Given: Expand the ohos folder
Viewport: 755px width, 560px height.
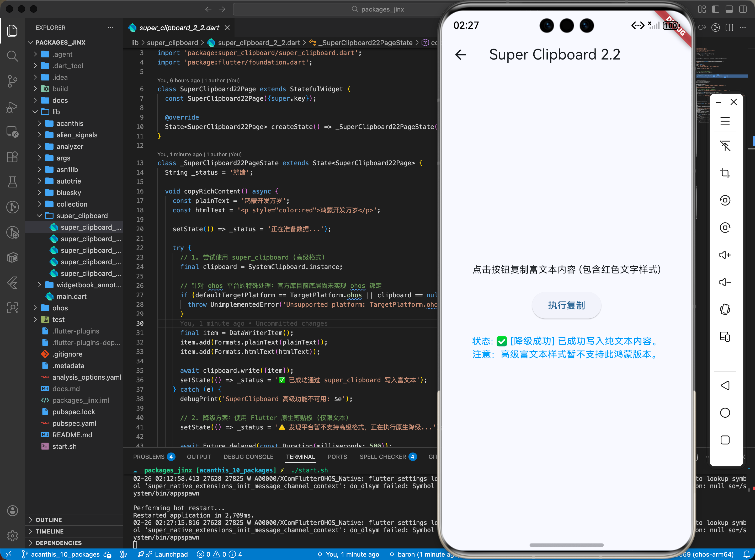Looking at the screenshot, I should [60, 308].
